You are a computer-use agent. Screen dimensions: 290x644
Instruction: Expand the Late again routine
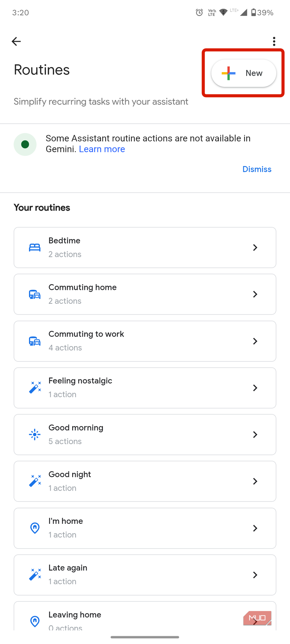255,575
